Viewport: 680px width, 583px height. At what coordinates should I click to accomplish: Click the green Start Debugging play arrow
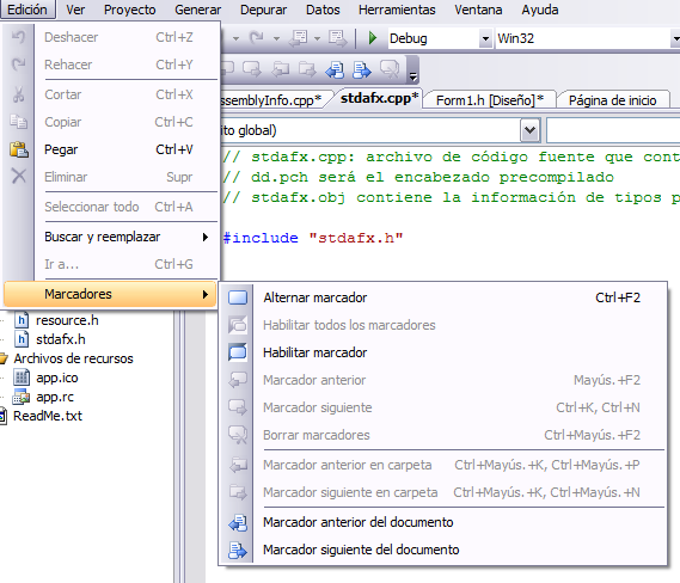[x=372, y=38]
